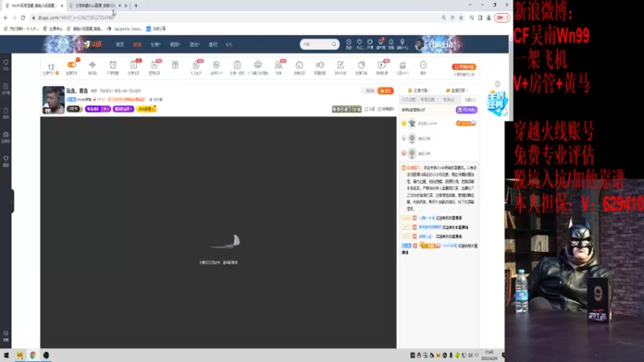Click the browser back arrow

(6, 18)
